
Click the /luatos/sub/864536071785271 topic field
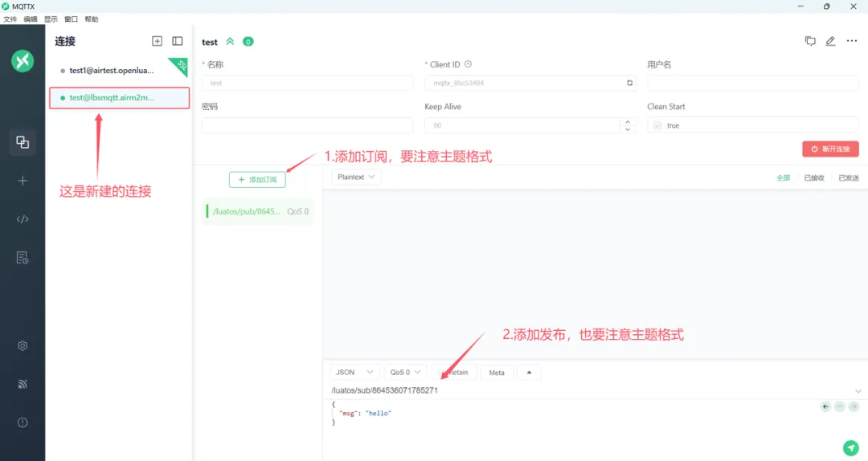coord(591,390)
